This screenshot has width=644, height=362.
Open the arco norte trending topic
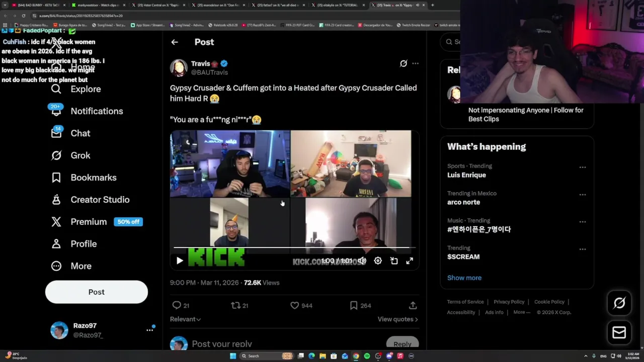tap(463, 202)
